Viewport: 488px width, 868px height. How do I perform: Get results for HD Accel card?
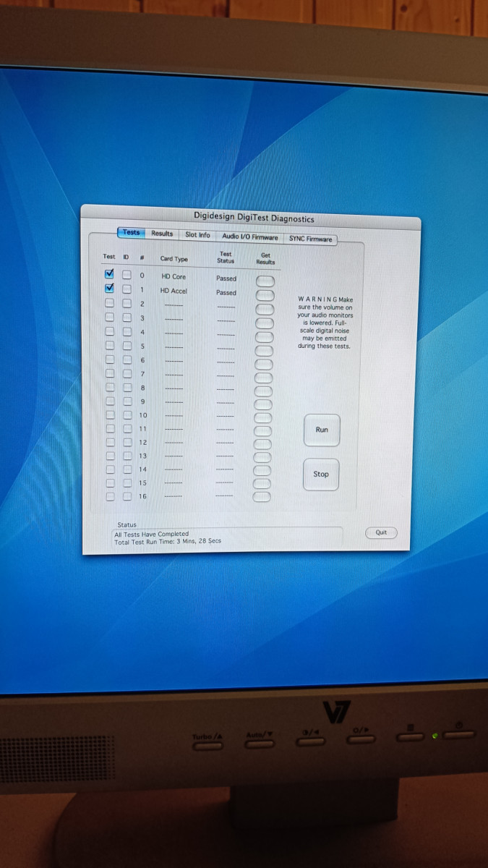(265, 294)
